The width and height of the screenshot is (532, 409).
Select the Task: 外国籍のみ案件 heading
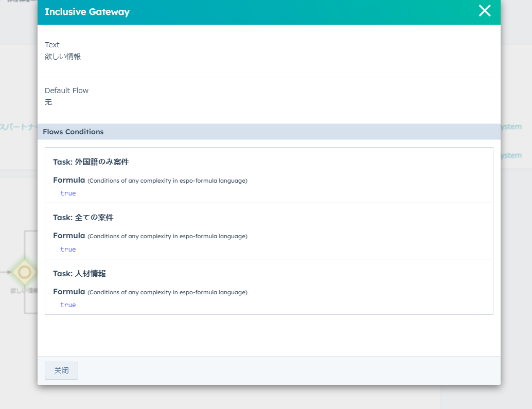pos(91,162)
